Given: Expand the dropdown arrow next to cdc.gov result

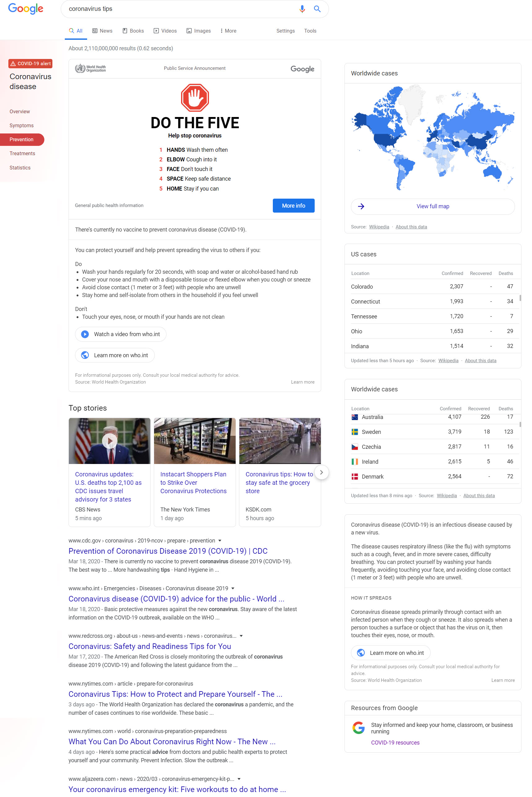Looking at the screenshot, I should (220, 541).
